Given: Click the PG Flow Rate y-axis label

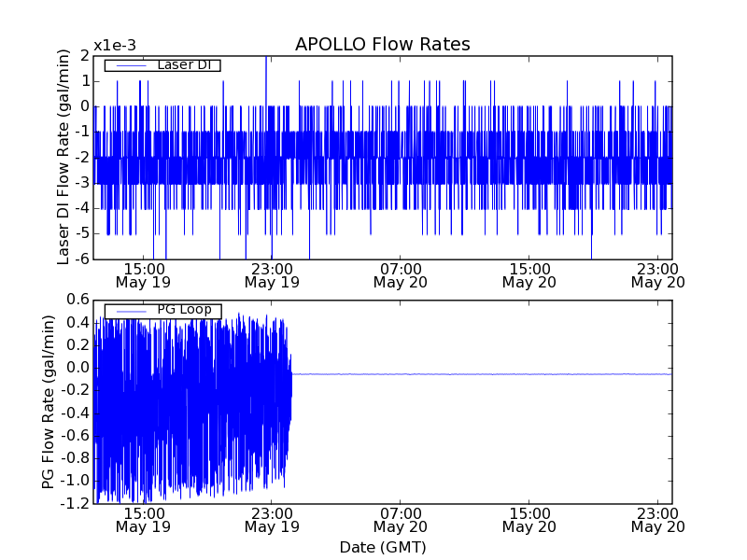Looking at the screenshot, I should tap(49, 401).
